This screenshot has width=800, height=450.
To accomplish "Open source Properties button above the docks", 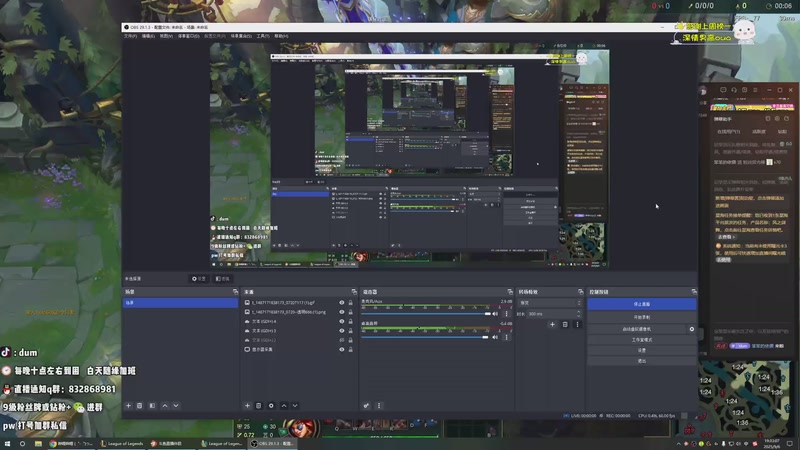I will (198, 279).
